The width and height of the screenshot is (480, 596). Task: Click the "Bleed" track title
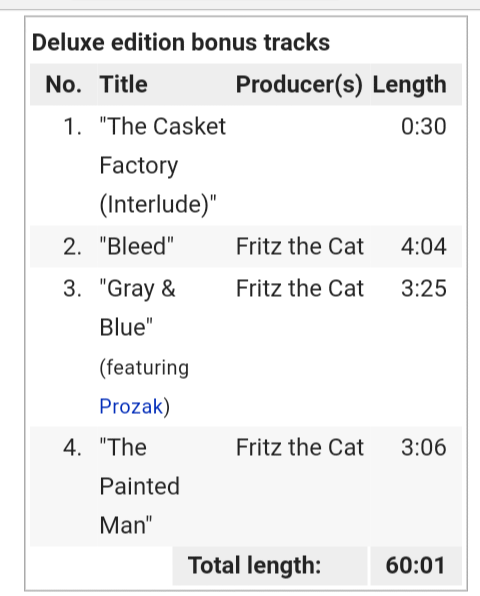tap(136, 246)
